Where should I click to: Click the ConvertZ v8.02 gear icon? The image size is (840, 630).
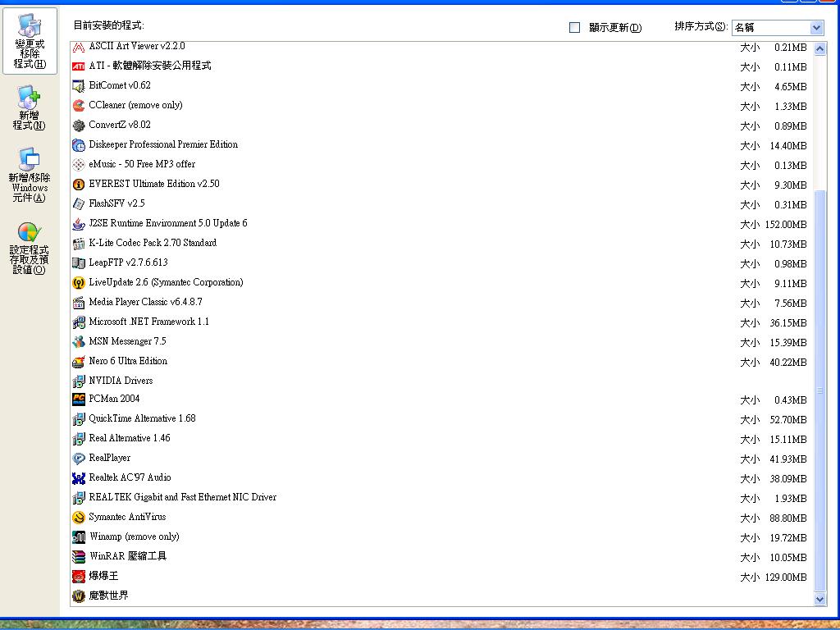pos(78,126)
